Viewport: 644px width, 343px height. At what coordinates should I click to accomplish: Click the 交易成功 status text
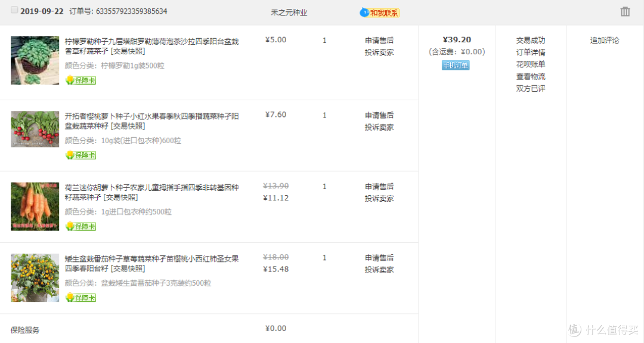click(531, 40)
